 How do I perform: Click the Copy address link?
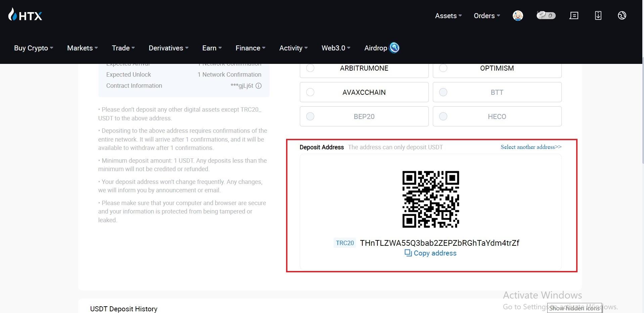click(x=435, y=253)
